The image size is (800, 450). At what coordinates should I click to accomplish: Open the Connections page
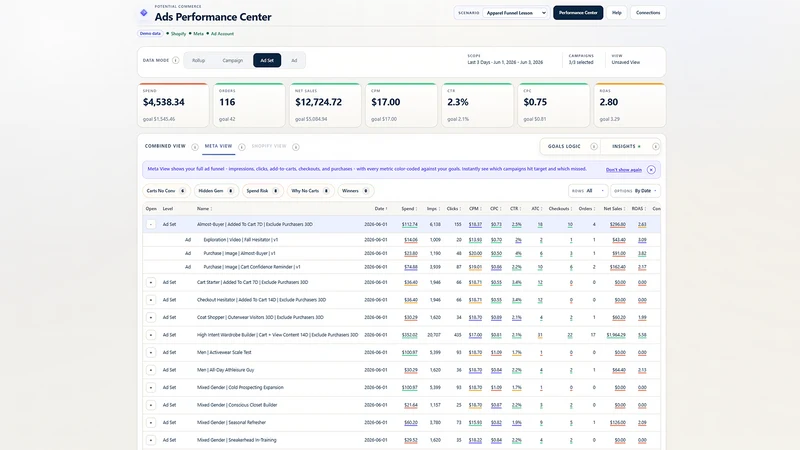pyautogui.click(x=648, y=13)
